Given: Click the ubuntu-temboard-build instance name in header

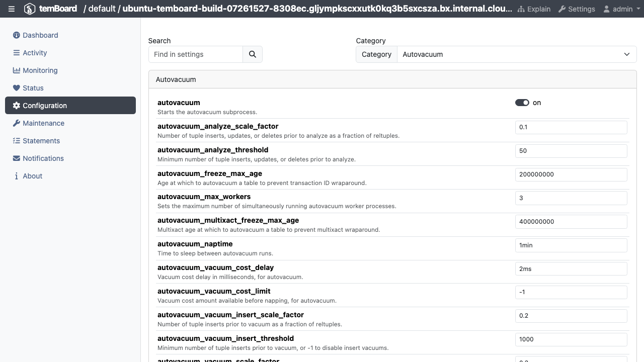Looking at the screenshot, I should tap(317, 9).
